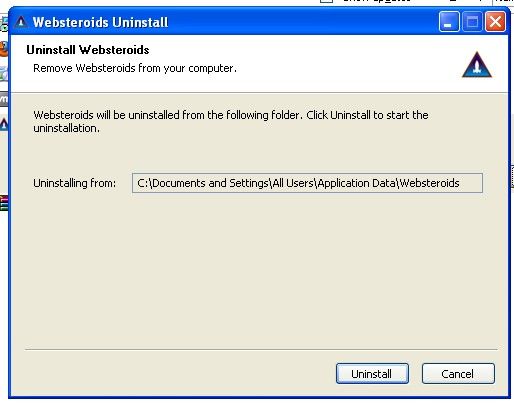This screenshot has width=514, height=403.
Task: Click the gray m icon behind dialog
Action: 4,99
